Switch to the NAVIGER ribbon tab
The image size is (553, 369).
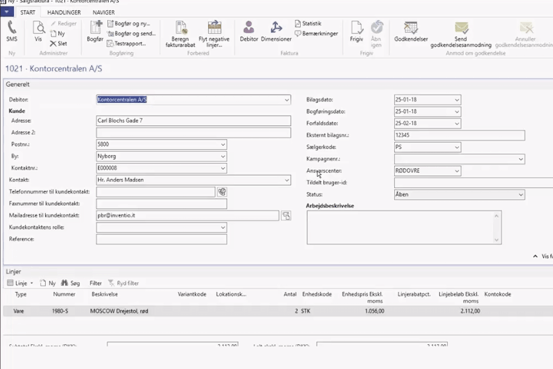pyautogui.click(x=104, y=12)
